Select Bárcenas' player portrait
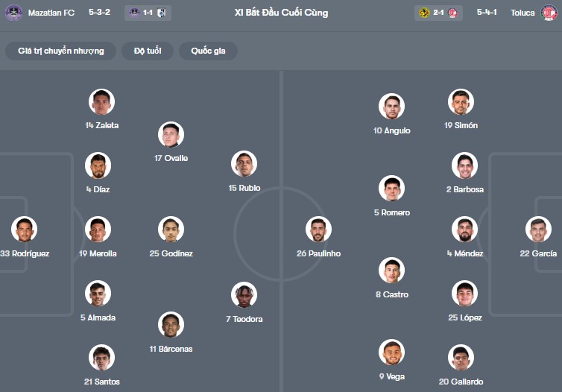 pos(171,325)
